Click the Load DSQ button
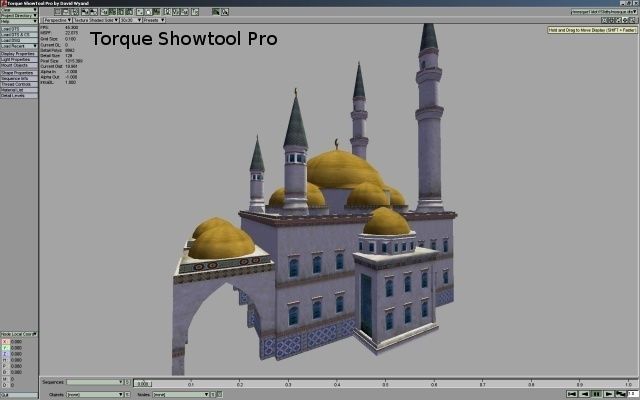The height and width of the screenshot is (400, 640). [x=19, y=40]
